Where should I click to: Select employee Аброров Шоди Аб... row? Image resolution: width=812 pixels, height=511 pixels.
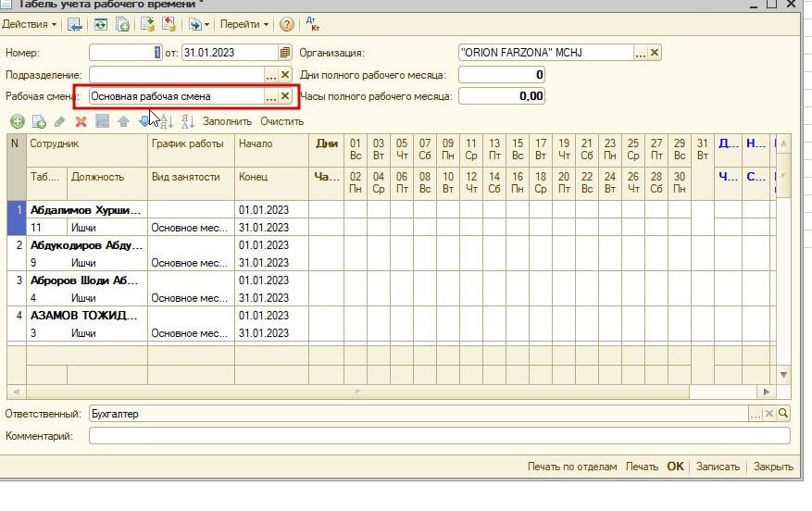(x=85, y=280)
